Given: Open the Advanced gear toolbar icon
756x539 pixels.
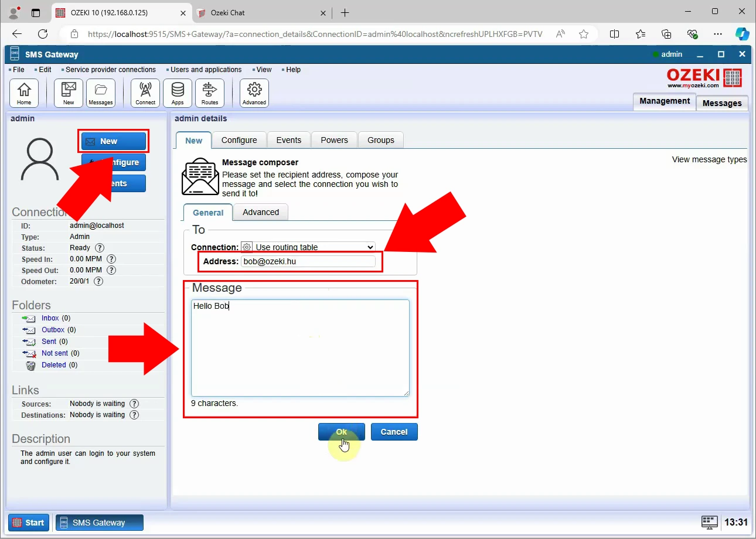Looking at the screenshot, I should (254, 93).
